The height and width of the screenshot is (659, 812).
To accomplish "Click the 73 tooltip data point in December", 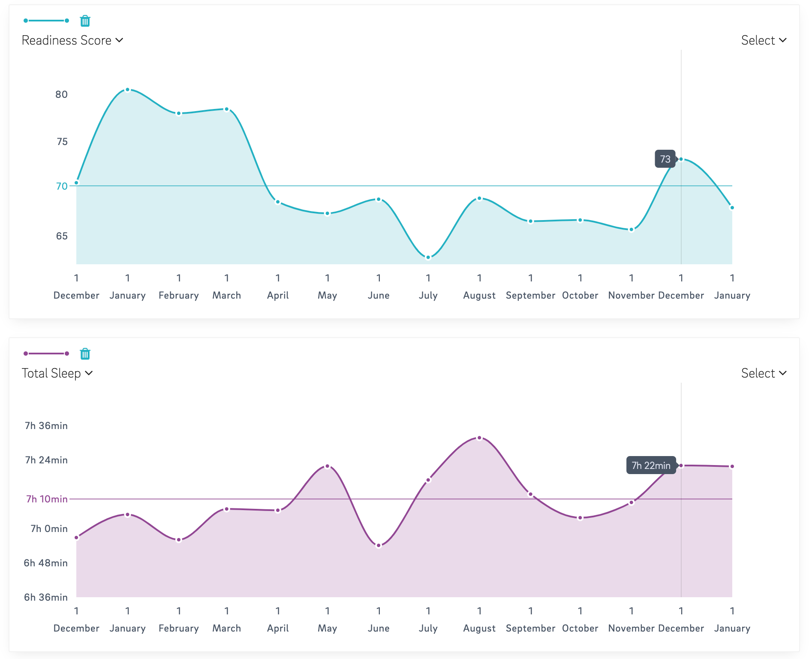I will click(681, 159).
